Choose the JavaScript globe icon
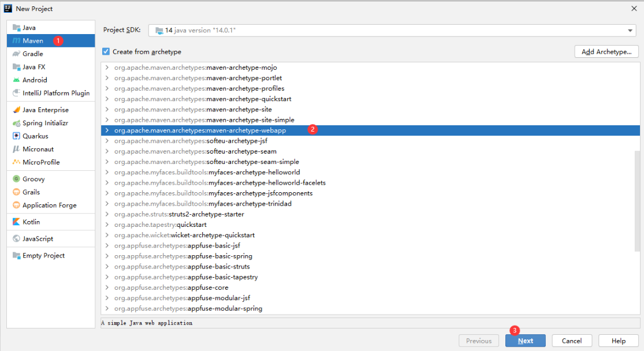Viewport: 644px width, 351px height. click(x=16, y=238)
